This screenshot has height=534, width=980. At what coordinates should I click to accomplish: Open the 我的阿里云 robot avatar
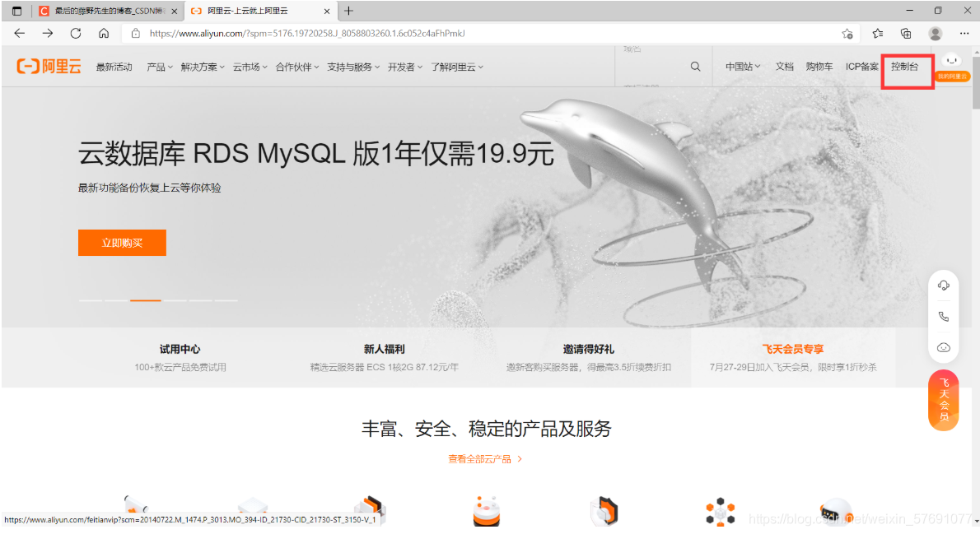952,67
